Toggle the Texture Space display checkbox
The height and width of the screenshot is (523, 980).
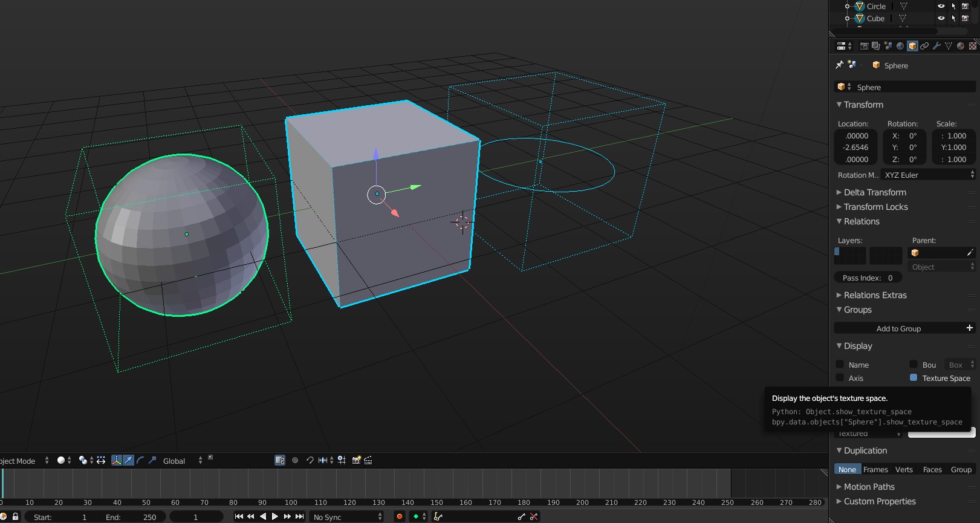(913, 378)
